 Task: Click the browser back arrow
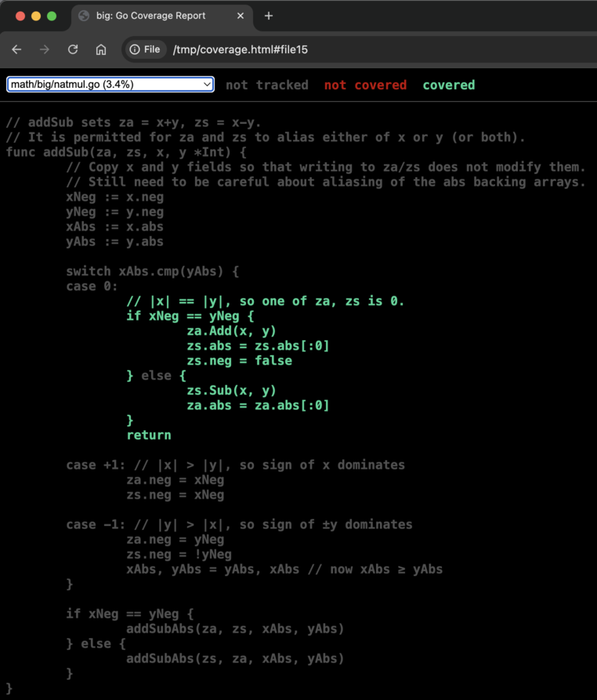16,49
